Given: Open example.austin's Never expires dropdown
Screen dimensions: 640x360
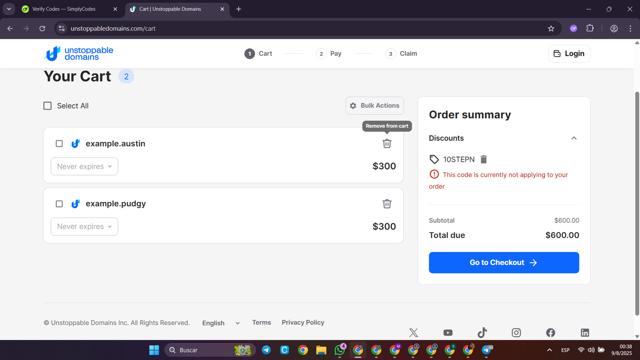Looking at the screenshot, I should pos(84,167).
